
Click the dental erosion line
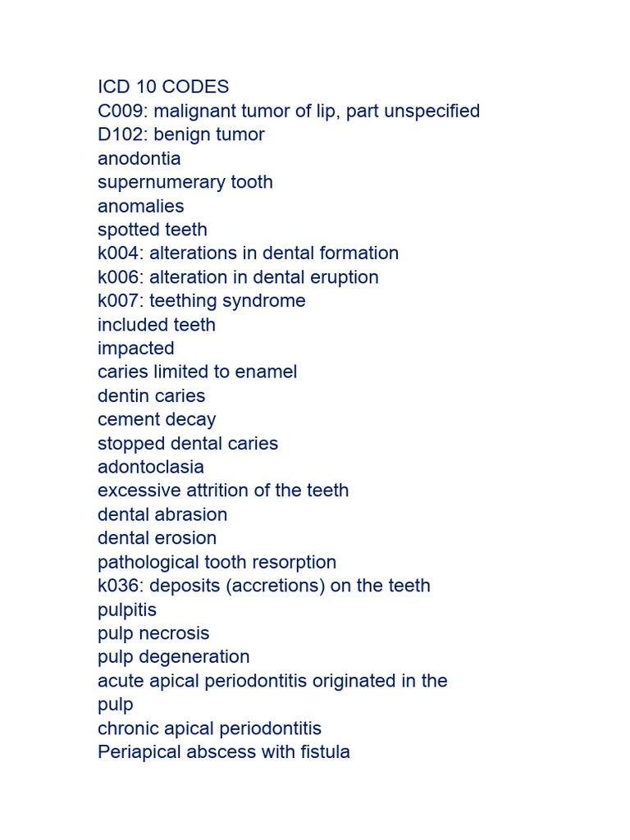tap(157, 538)
